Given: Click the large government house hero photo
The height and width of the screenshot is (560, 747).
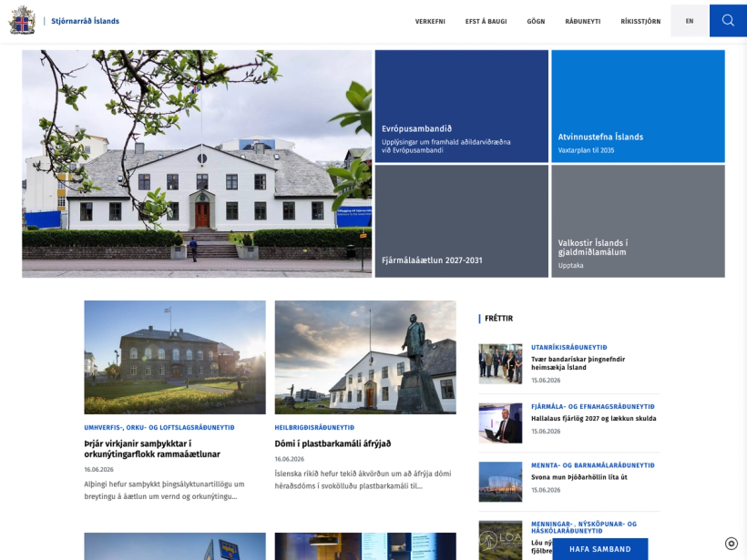Looking at the screenshot, I should click(x=197, y=164).
